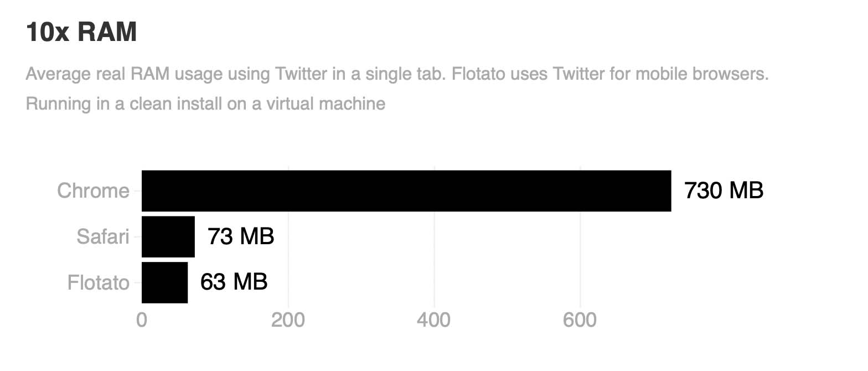The image size is (868, 371).
Task: Select the Safari bar in the chart
Action: click(x=168, y=237)
